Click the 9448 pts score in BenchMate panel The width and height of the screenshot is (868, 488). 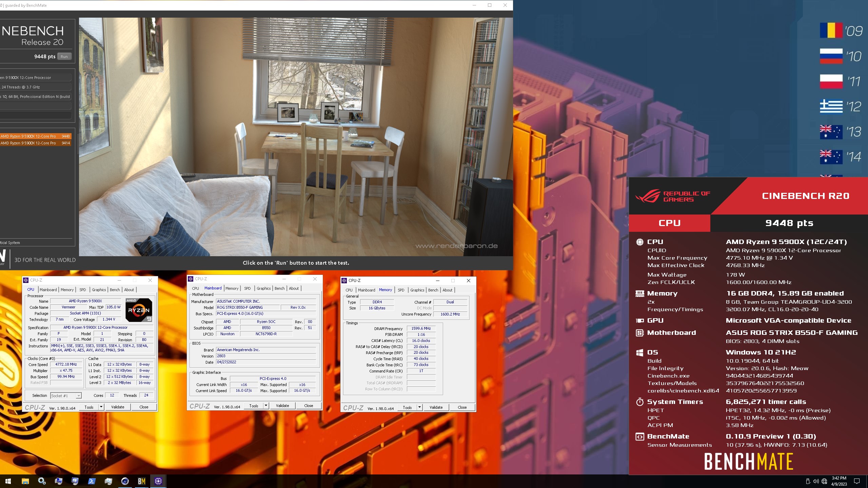(789, 223)
